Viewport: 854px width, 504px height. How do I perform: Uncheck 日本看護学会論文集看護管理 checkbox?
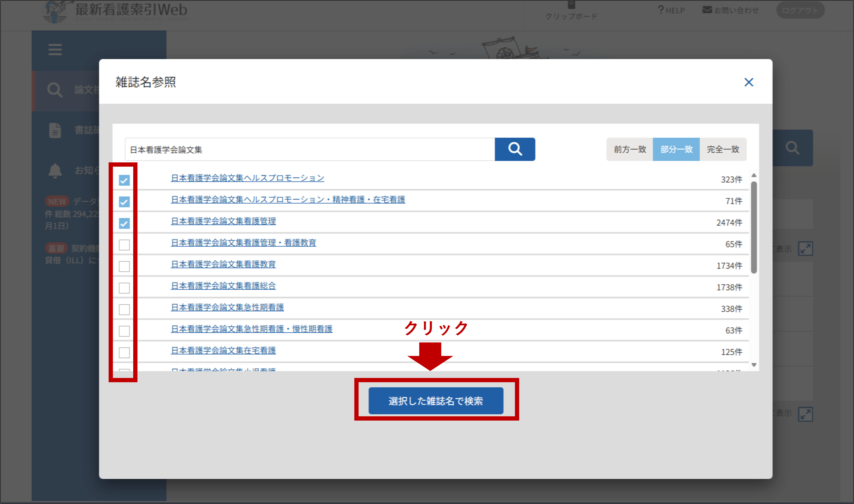coord(124,223)
